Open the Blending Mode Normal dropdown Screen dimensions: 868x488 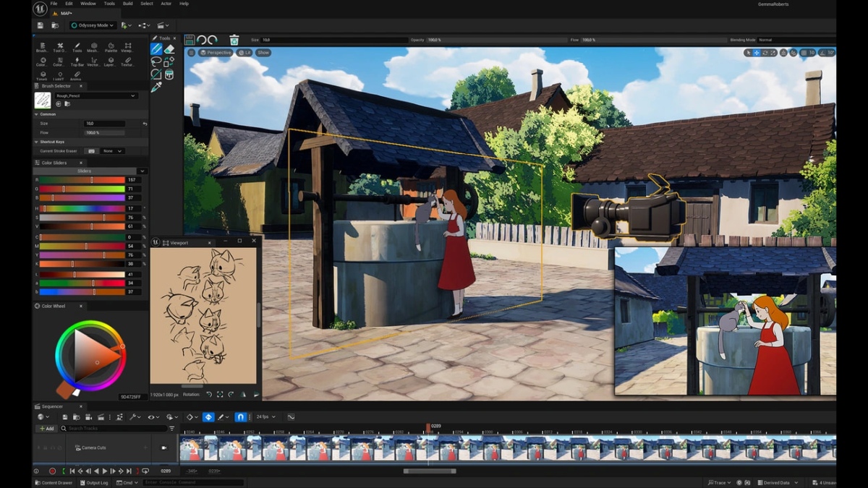[x=795, y=40]
